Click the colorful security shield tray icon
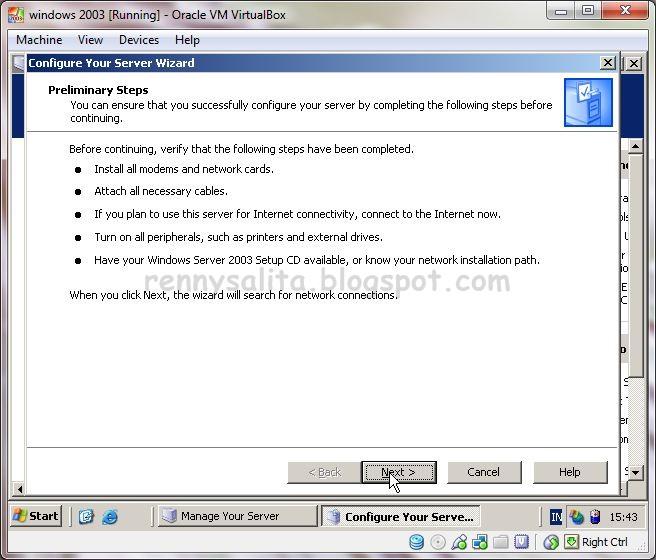The height and width of the screenshot is (560, 656). pos(576,517)
